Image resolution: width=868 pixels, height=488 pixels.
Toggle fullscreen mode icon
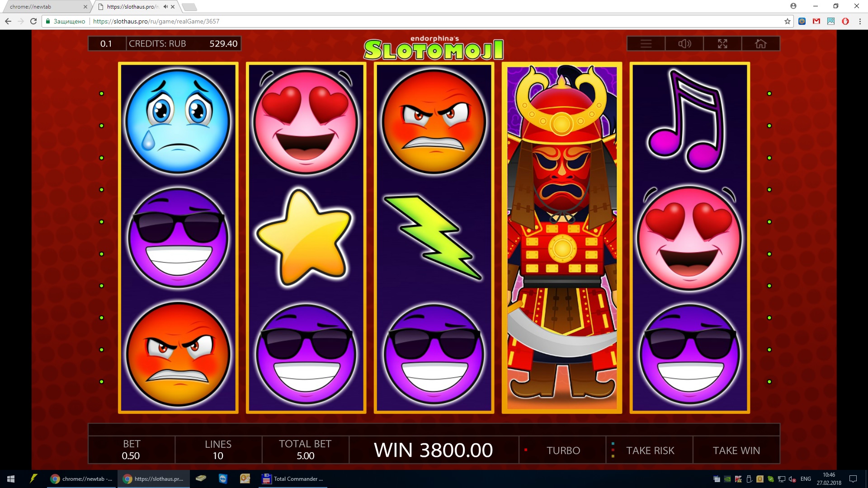pos(722,44)
